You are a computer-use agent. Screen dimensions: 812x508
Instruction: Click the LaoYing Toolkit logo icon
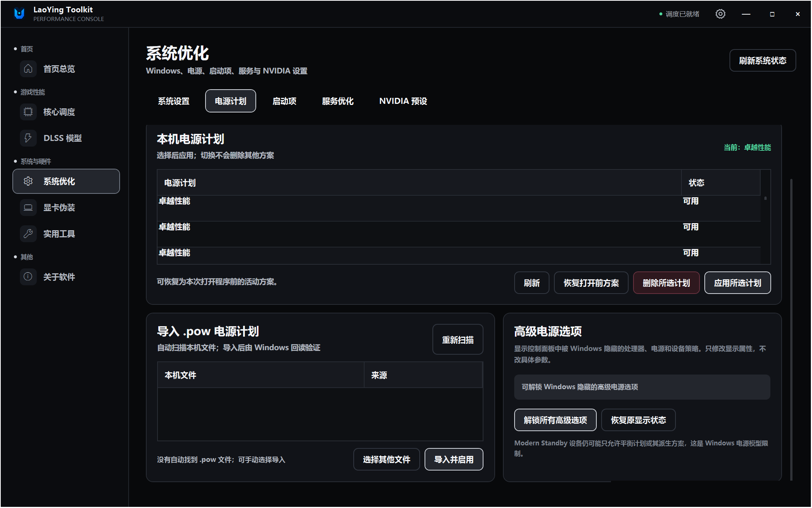click(19, 14)
